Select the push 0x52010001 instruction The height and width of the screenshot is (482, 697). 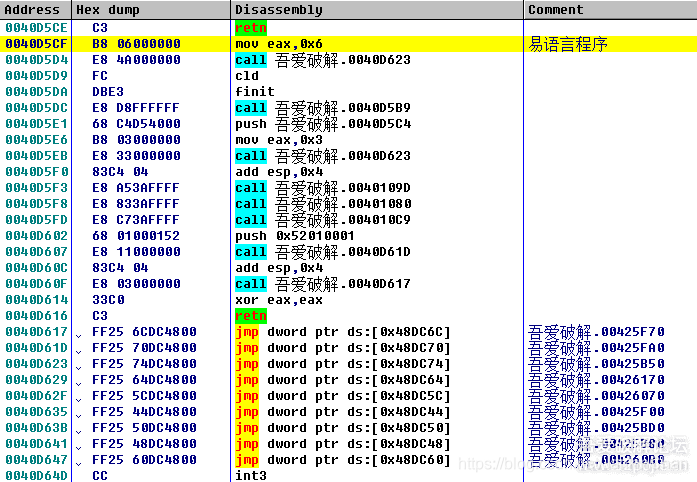tap(295, 236)
